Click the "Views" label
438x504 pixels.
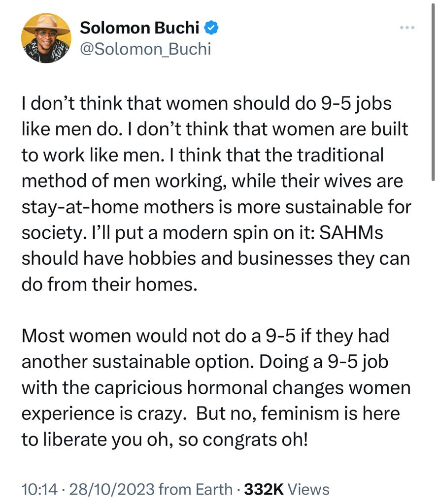pos(308,489)
